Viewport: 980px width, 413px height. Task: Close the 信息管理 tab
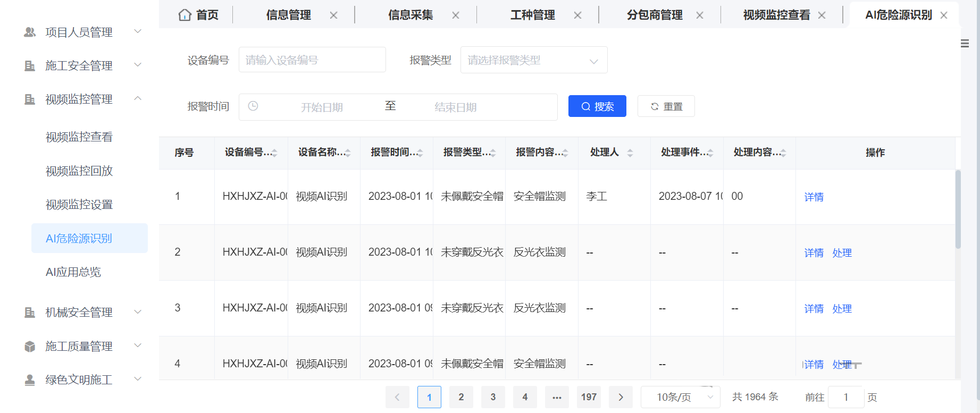(333, 15)
